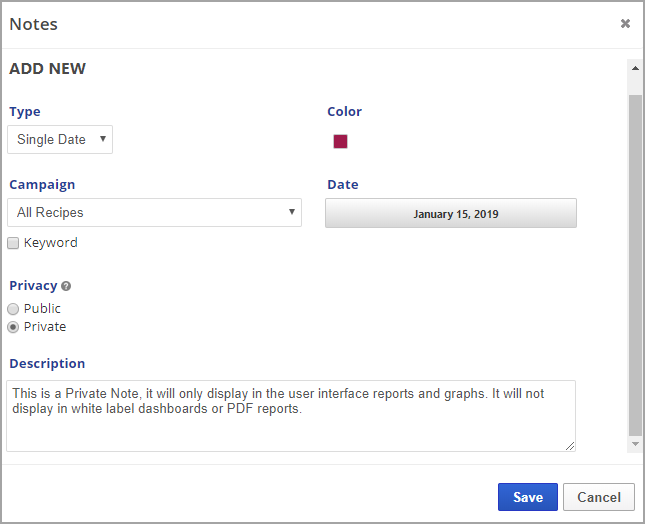Click the scrollbar down arrow
This screenshot has width=645, height=524.
(634, 443)
